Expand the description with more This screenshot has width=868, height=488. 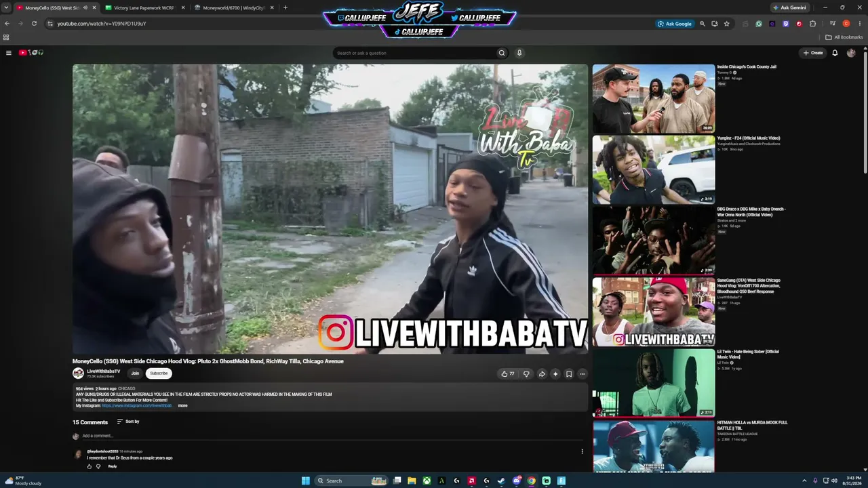182,406
